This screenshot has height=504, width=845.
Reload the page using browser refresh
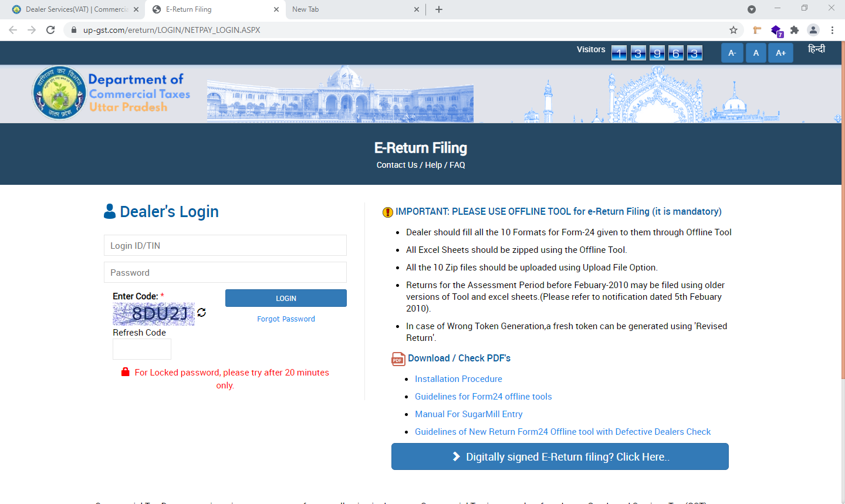pos(50,30)
